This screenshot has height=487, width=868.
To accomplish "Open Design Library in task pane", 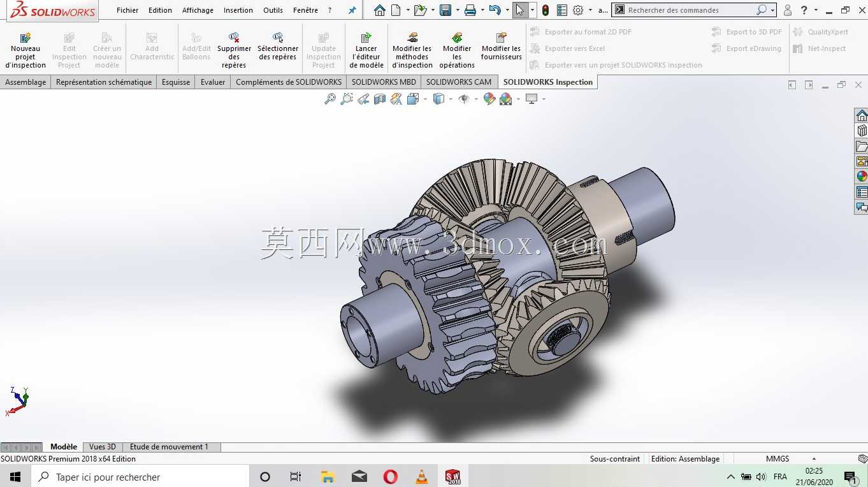I will 862,131.
